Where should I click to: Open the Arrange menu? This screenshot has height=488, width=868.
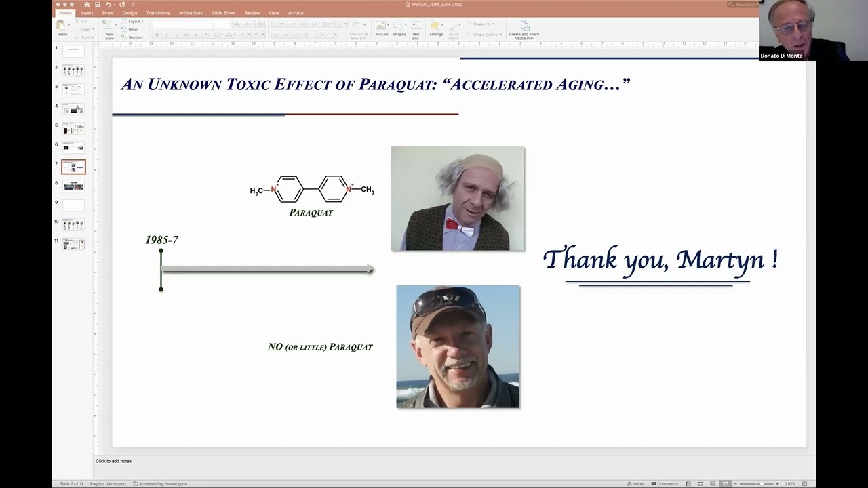pos(436,28)
